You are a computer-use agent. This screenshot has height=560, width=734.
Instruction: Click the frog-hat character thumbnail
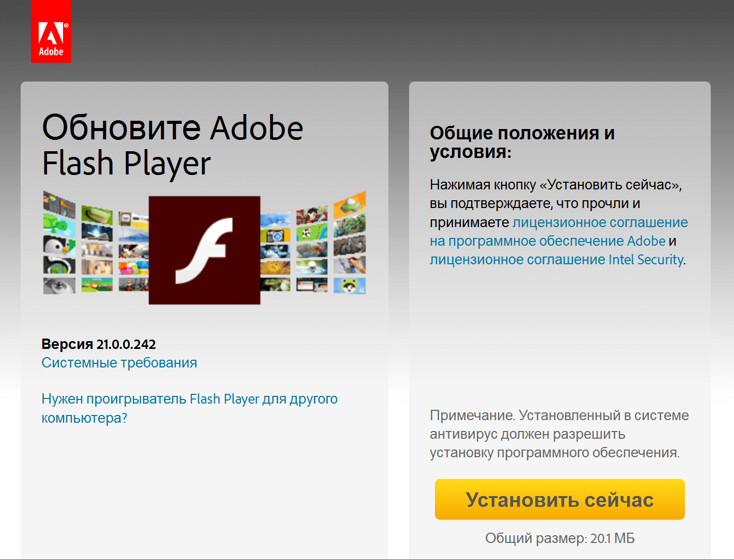350,285
